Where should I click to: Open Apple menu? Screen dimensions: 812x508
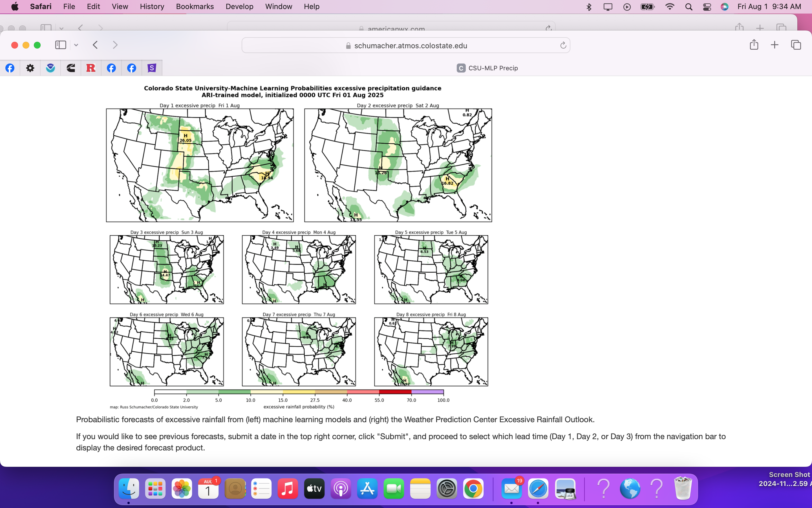15,6
